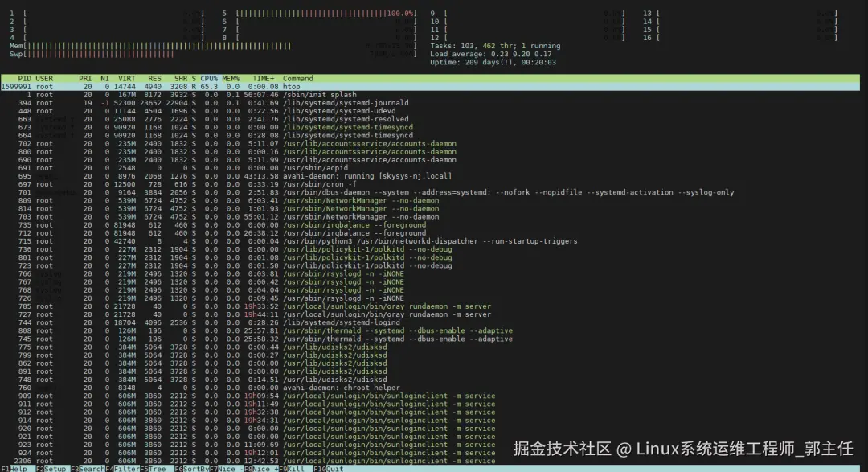The height and width of the screenshot is (472, 868).
Task: Click the Swp usage meter bar
Action: tap(213, 55)
